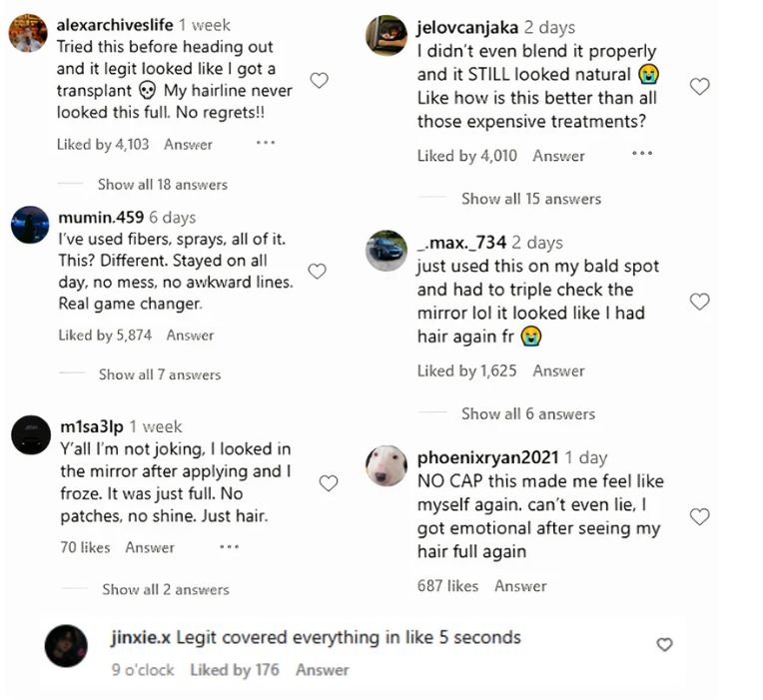Open three-dot menu on jelovcanjaka's comment

[642, 154]
